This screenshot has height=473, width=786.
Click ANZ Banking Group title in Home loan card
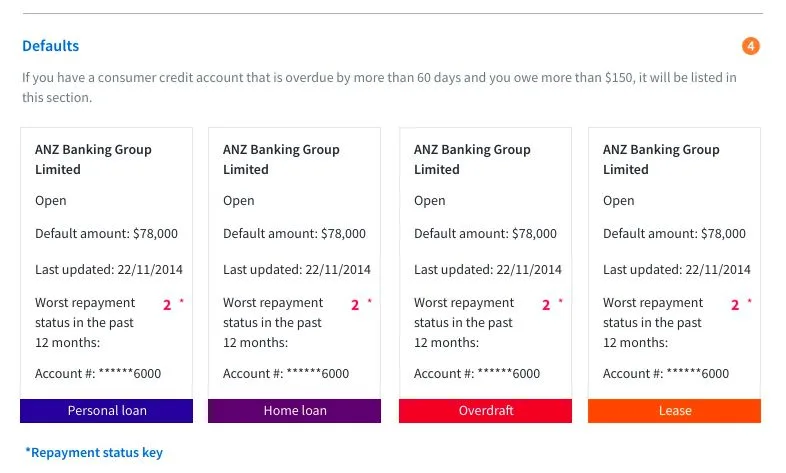pyautogui.click(x=281, y=159)
